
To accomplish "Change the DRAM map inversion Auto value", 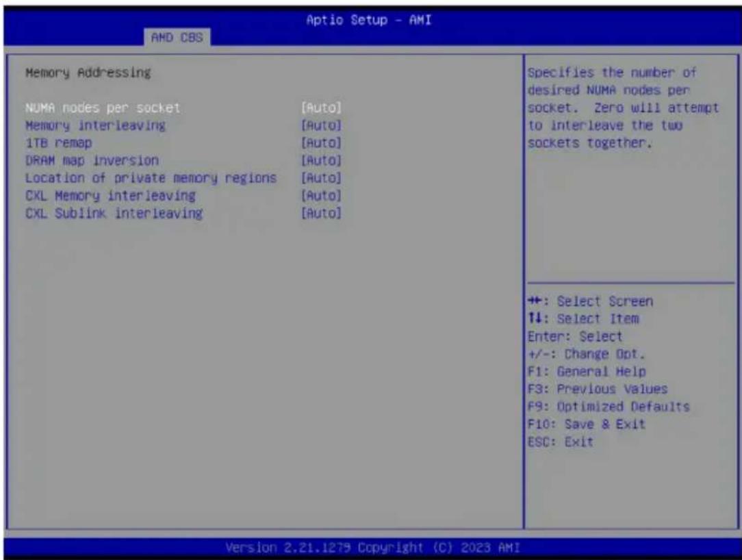I will pyautogui.click(x=321, y=160).
